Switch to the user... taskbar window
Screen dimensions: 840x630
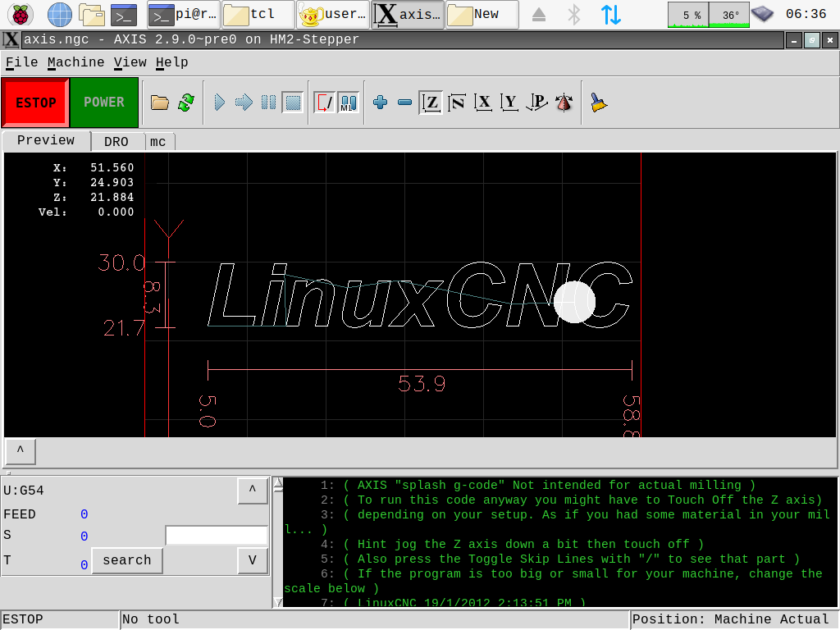(333, 15)
